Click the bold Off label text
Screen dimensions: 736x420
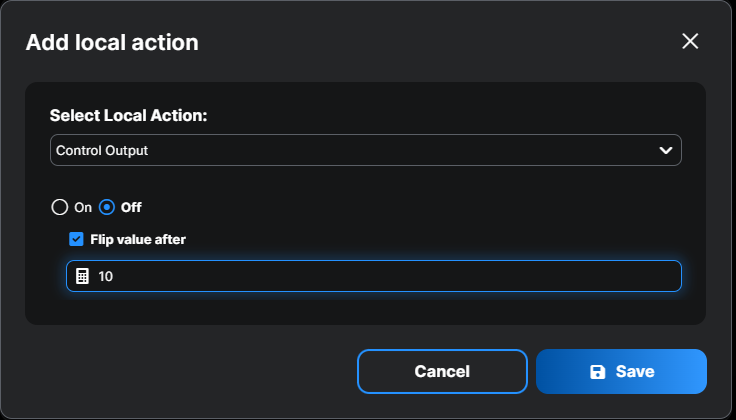[x=131, y=208]
